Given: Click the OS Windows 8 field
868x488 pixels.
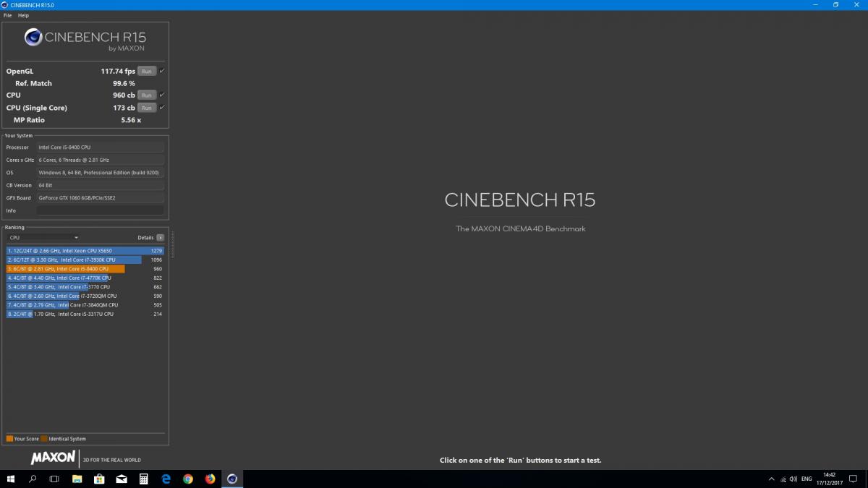Looking at the screenshot, I should pyautogui.click(x=100, y=172).
